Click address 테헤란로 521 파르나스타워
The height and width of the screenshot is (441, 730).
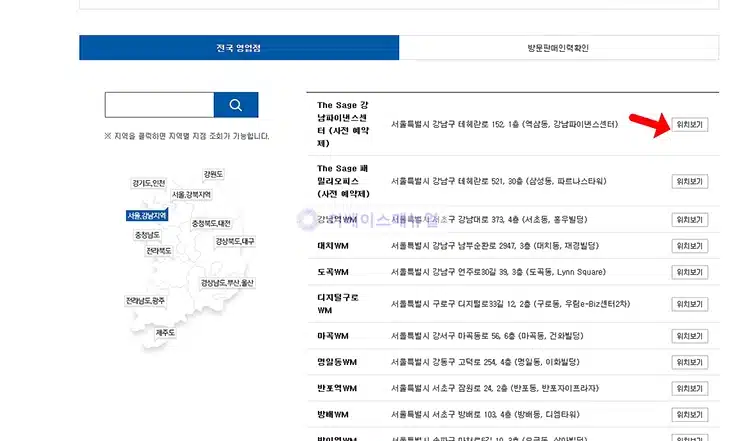click(x=499, y=181)
